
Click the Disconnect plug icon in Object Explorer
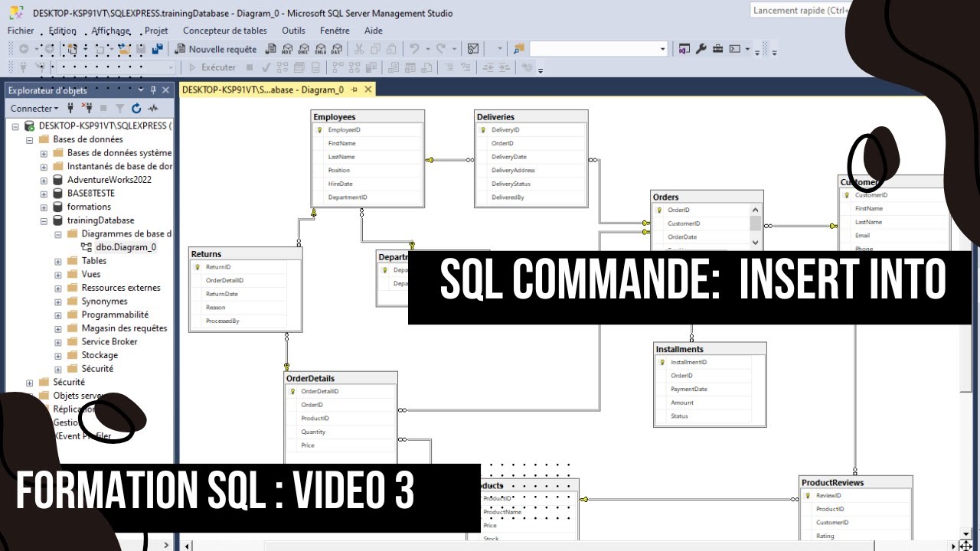87,109
